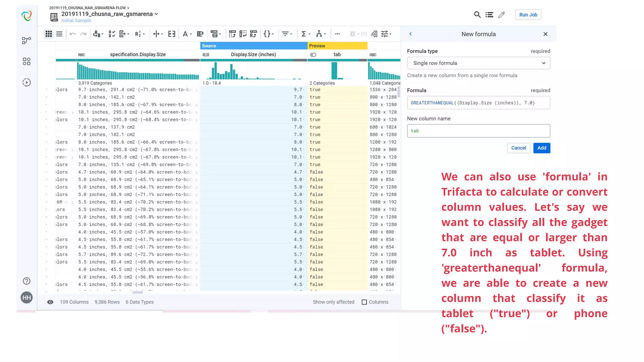Click the Merge columns icon
The height and width of the screenshot is (362, 644).
point(172,34)
